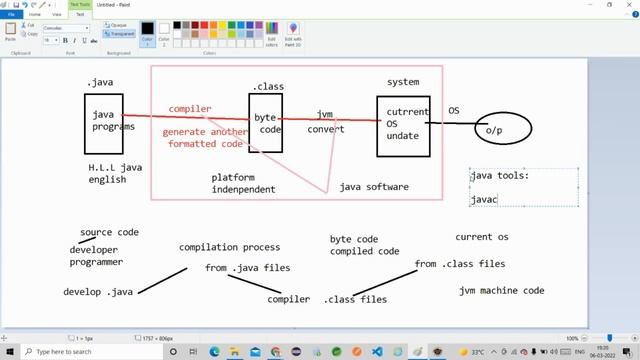Open the clock and date in tray

click(602, 351)
